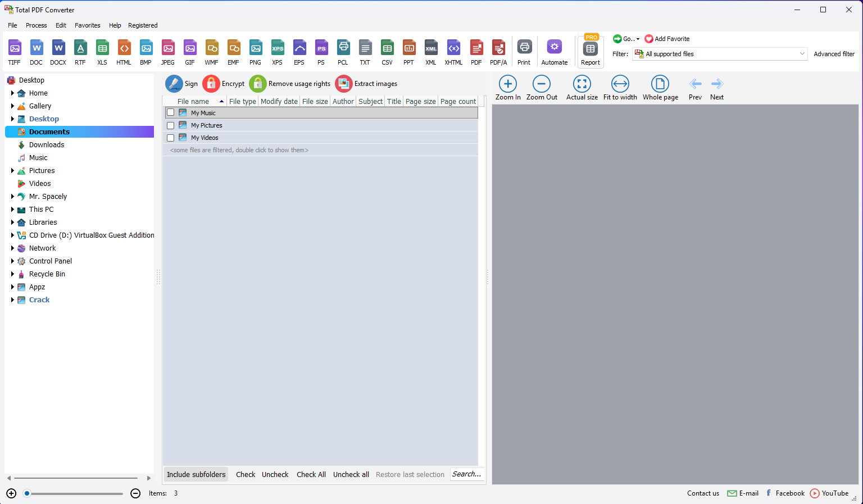The width and height of the screenshot is (863, 504).
Task: Select the DOC conversion icon
Action: 37,53
